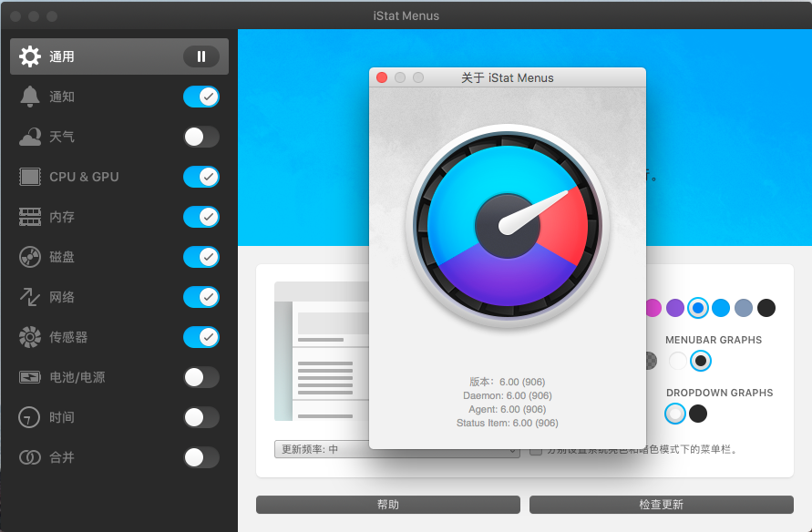This screenshot has width=812, height=532.
Task: Click the 检查更新 check for updates button
Action: point(662,505)
